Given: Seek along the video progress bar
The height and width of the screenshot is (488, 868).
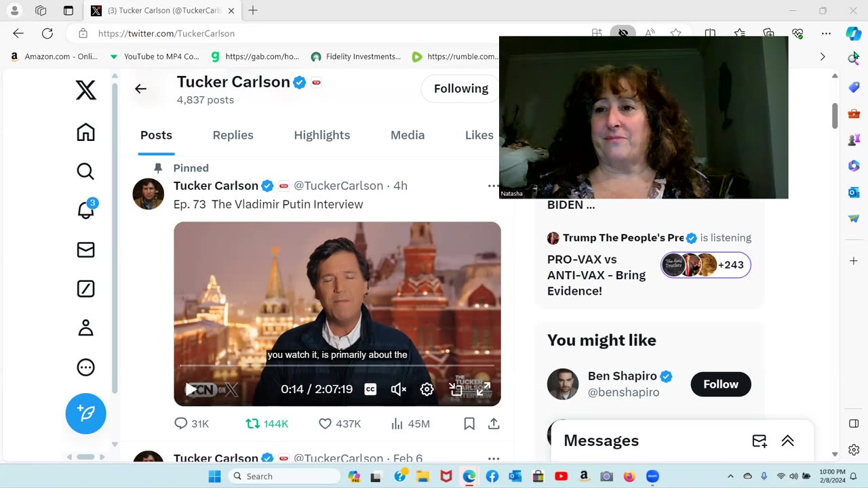Looking at the screenshot, I should coord(337,366).
